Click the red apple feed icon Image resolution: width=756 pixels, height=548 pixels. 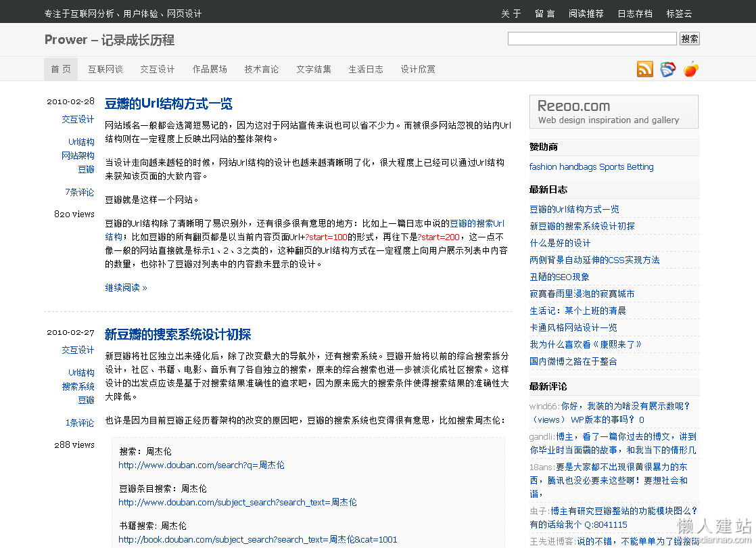pyautogui.click(x=691, y=70)
